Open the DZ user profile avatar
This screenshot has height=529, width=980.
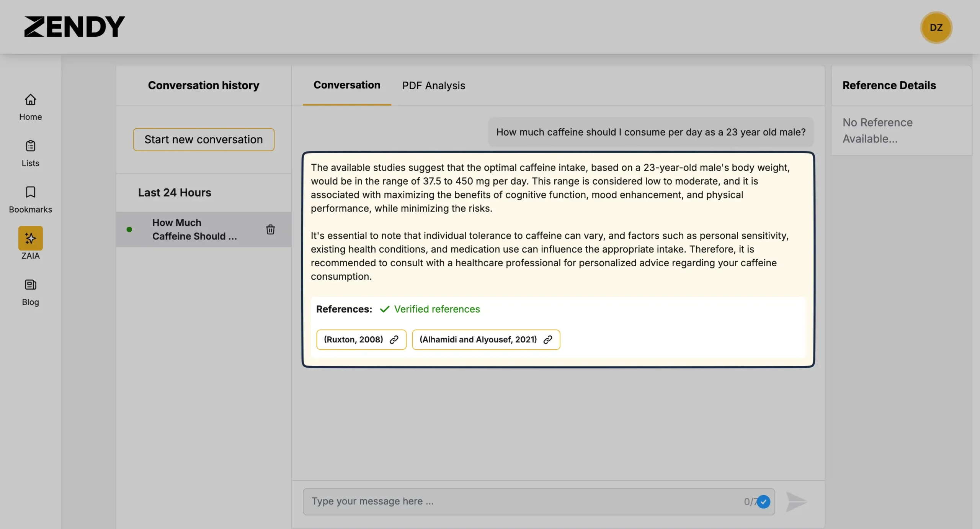coord(936,28)
